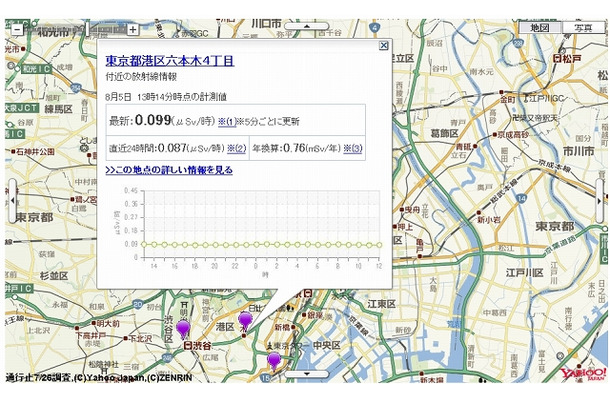Click the latest value 0.099
The width and height of the screenshot is (610, 400).
[153, 120]
